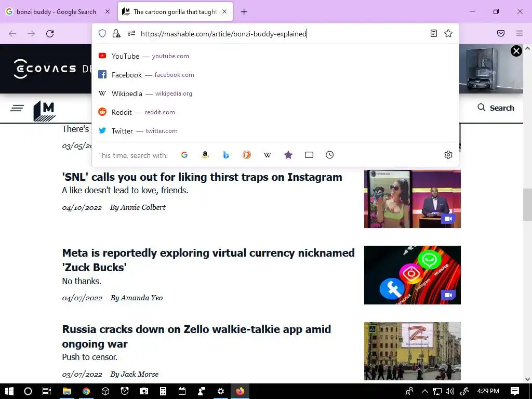This screenshot has width=532, height=399.
Task: Select Wikipedia suggestion wikipedia.org
Action: (x=275, y=94)
